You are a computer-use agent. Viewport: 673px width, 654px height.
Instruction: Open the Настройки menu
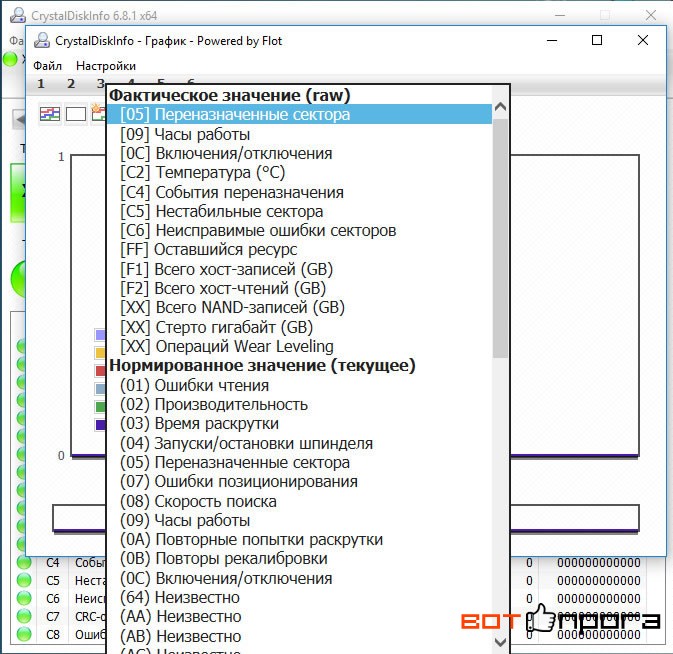106,66
